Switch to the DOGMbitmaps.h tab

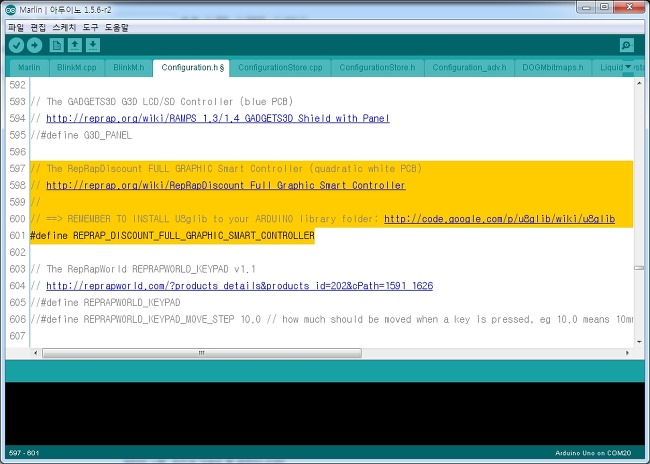pyautogui.click(x=553, y=68)
